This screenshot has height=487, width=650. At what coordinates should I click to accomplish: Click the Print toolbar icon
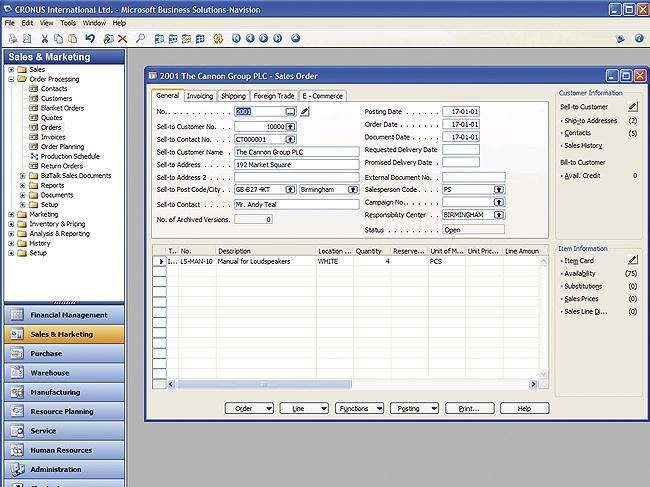13,39
